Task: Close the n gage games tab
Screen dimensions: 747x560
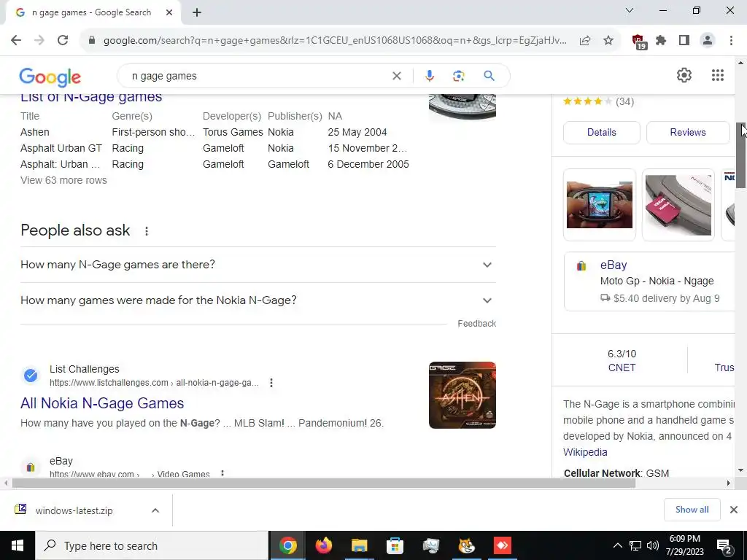Action: 169,12
